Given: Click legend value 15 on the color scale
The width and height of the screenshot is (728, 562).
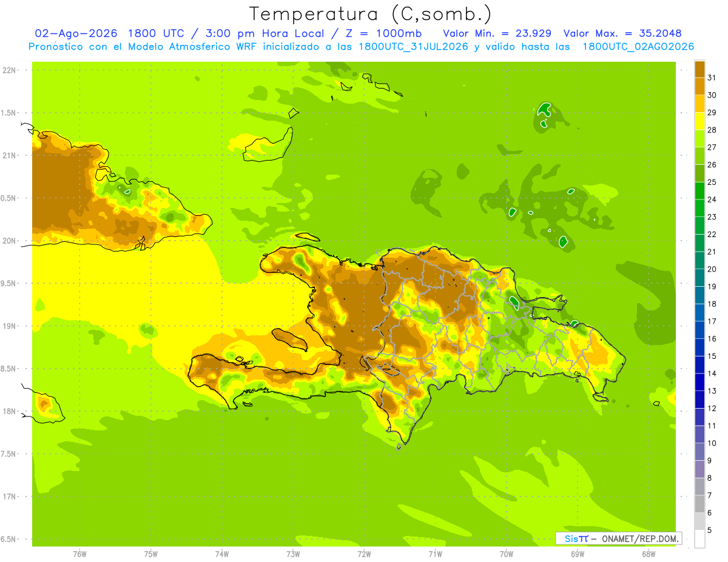Looking at the screenshot, I should click(712, 356).
